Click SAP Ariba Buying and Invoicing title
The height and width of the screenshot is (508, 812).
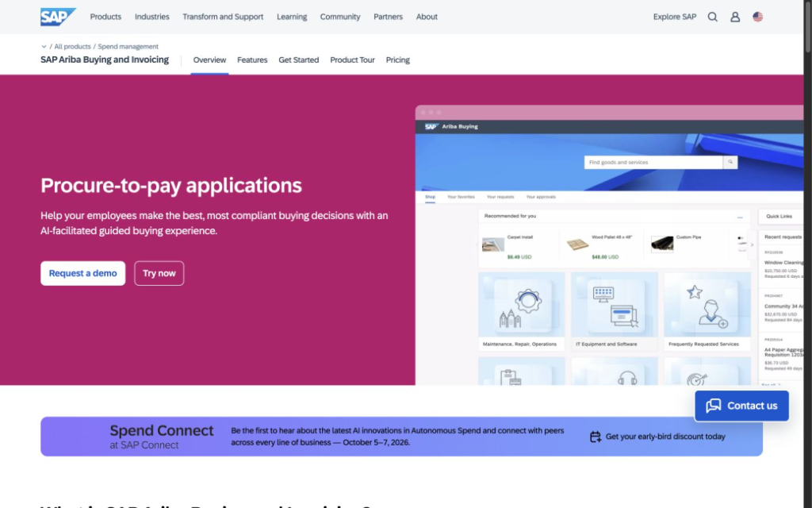click(105, 60)
